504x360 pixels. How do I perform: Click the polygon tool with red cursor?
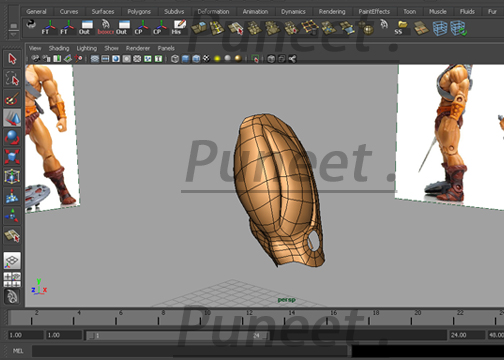click(236, 28)
